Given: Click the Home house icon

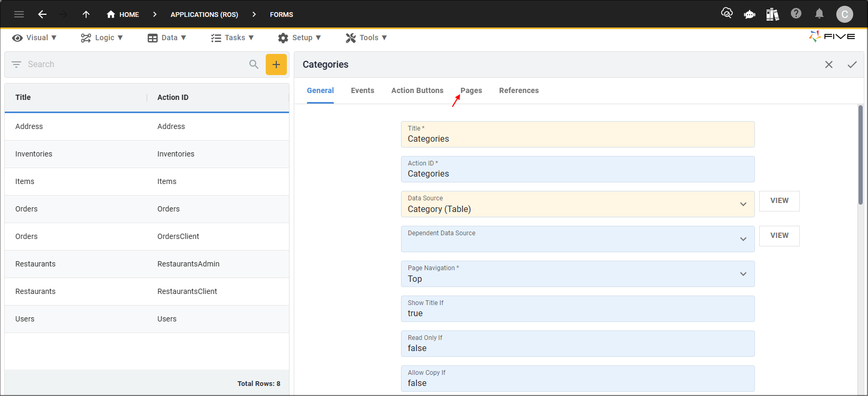Looking at the screenshot, I should (x=111, y=14).
